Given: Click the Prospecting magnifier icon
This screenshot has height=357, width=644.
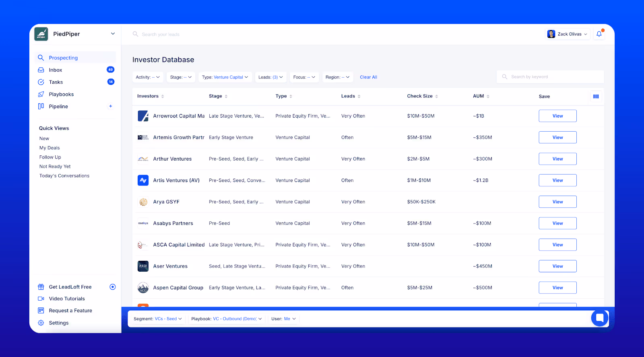Looking at the screenshot, I should (41, 58).
